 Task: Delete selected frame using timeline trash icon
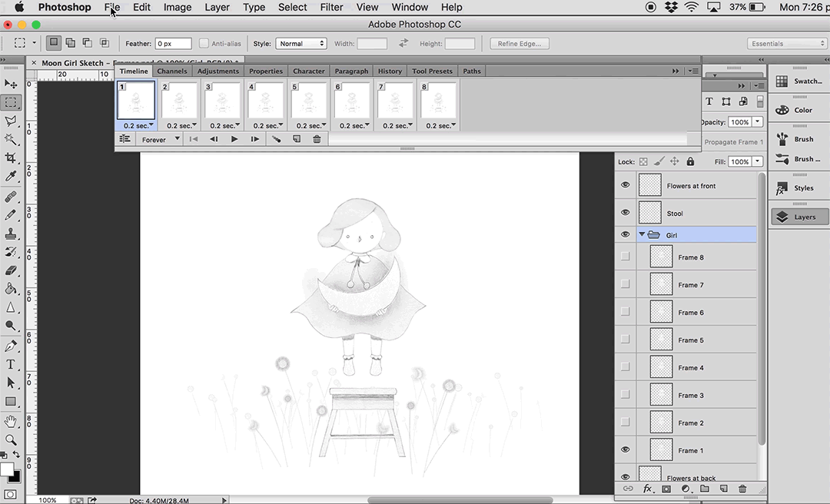coord(317,139)
